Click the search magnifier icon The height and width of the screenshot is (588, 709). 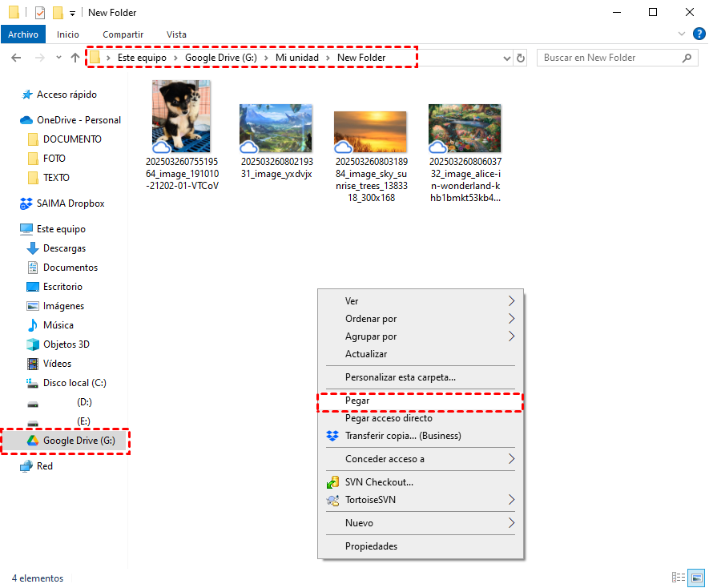(687, 58)
